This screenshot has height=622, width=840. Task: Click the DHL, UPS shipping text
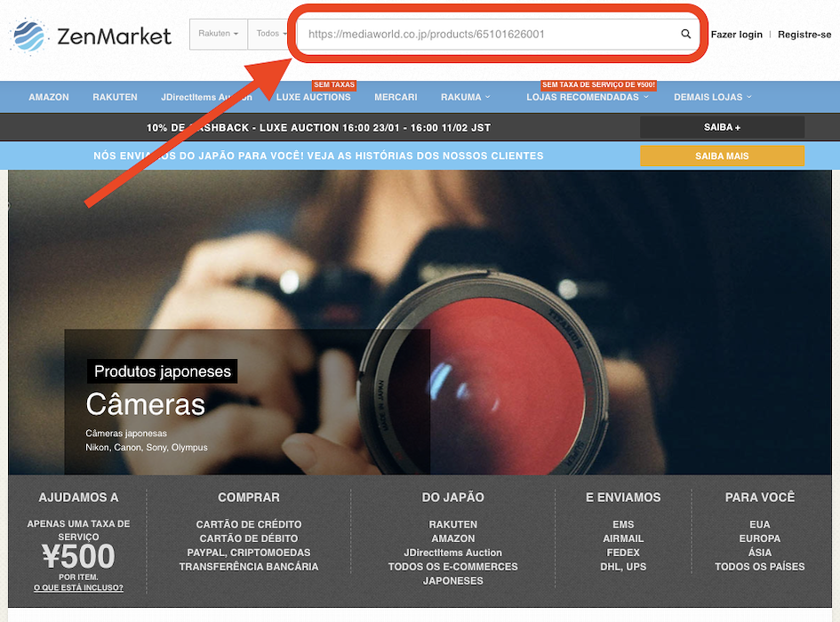(x=623, y=566)
